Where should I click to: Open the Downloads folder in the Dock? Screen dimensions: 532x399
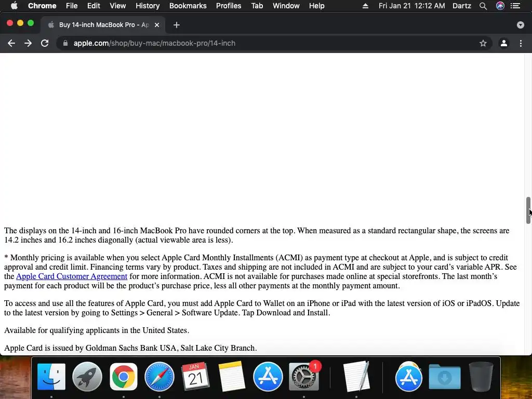click(445, 377)
